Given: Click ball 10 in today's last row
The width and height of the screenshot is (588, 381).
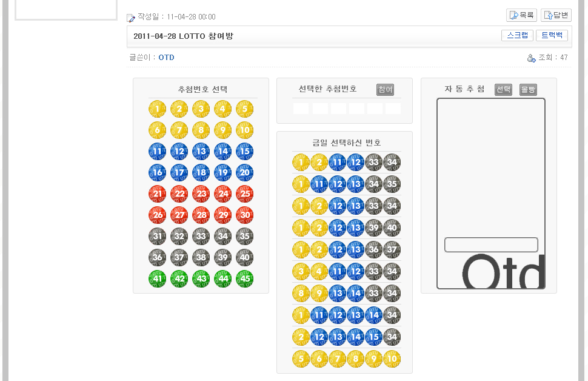Looking at the screenshot, I should (x=392, y=359).
